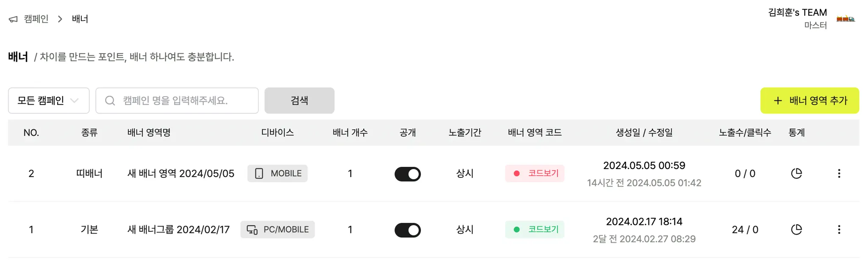The image size is (868, 266).
Task: Click the team avatar icon at top right
Action: [845, 19]
